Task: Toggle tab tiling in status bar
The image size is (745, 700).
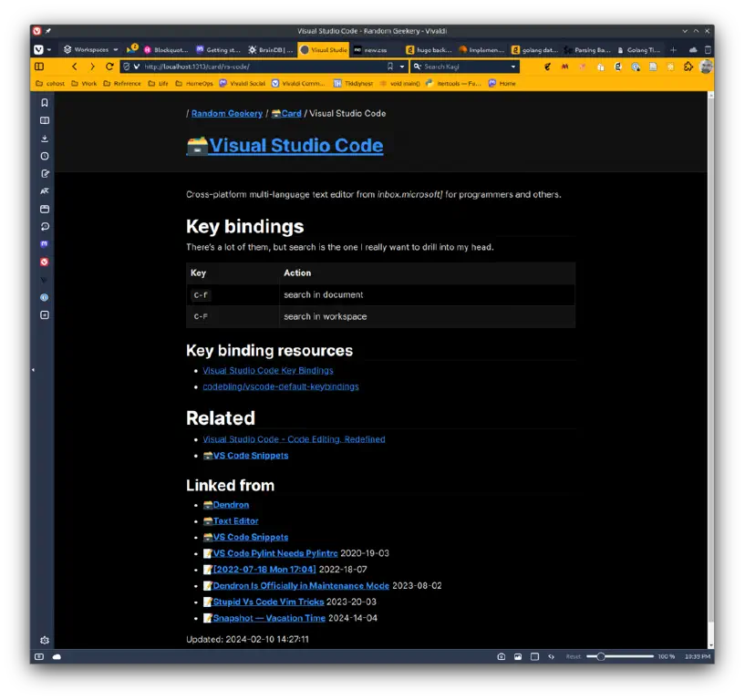Action: (534, 656)
